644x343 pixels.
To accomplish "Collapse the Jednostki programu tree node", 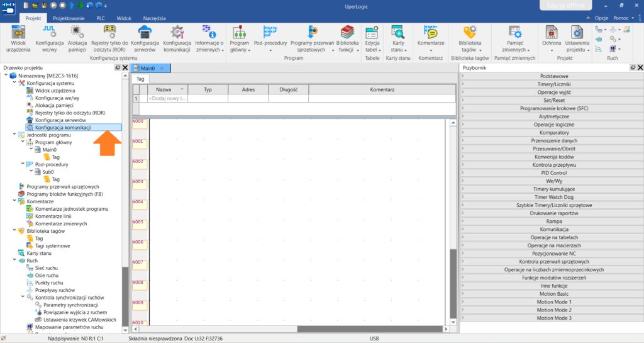I will (x=14, y=134).
